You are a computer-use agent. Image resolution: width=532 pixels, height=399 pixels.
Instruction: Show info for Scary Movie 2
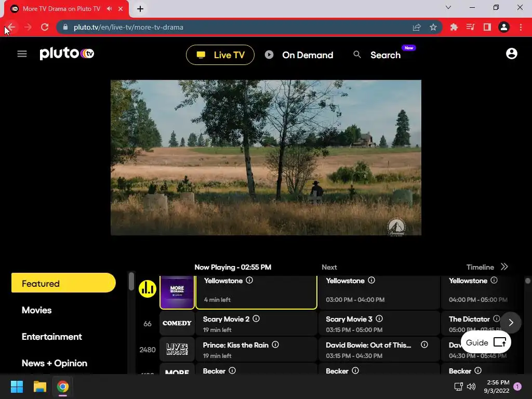[x=256, y=318]
